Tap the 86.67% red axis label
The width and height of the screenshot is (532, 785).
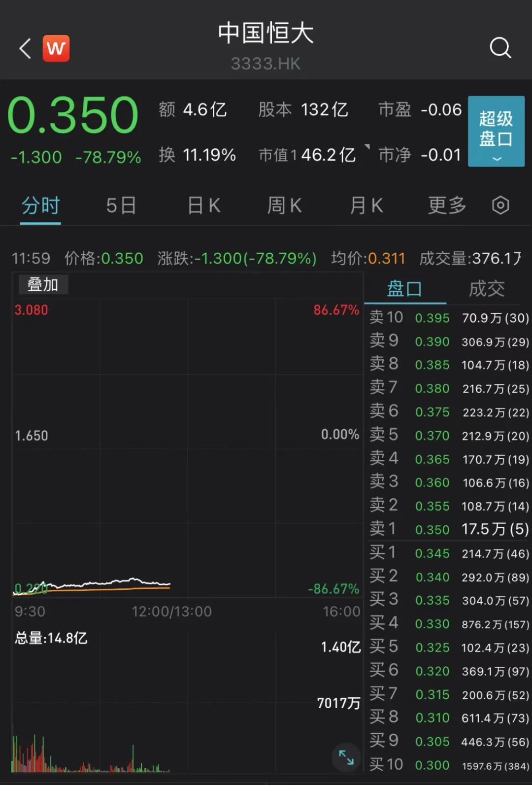tap(336, 310)
